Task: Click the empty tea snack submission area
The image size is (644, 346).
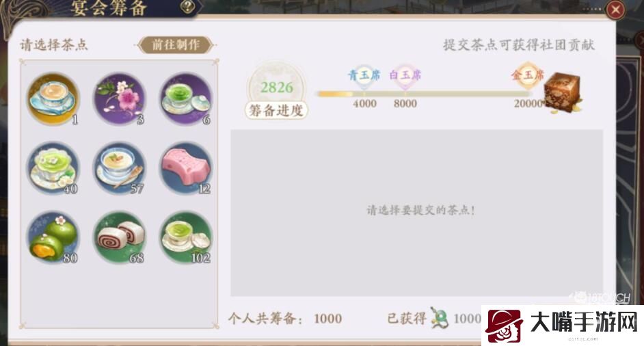Action: tap(416, 213)
